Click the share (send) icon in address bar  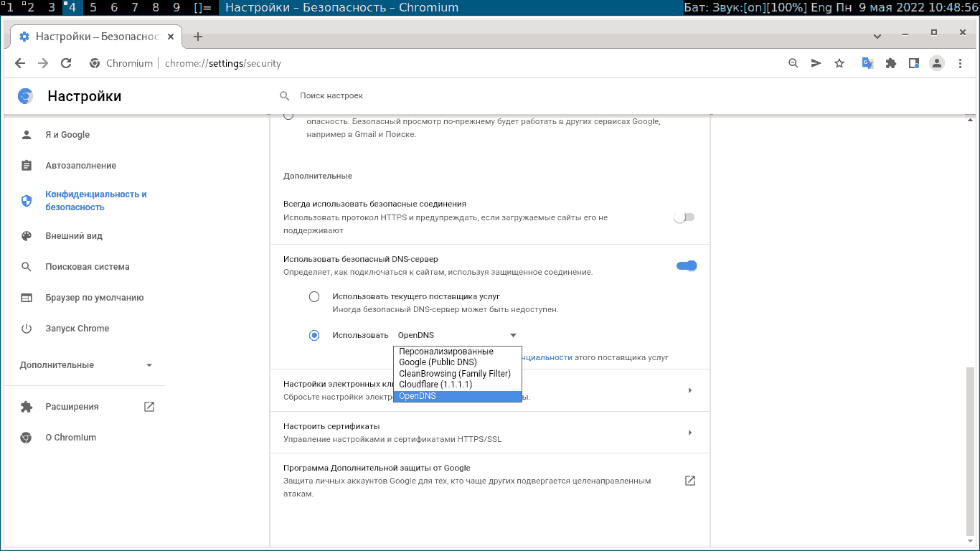click(816, 63)
